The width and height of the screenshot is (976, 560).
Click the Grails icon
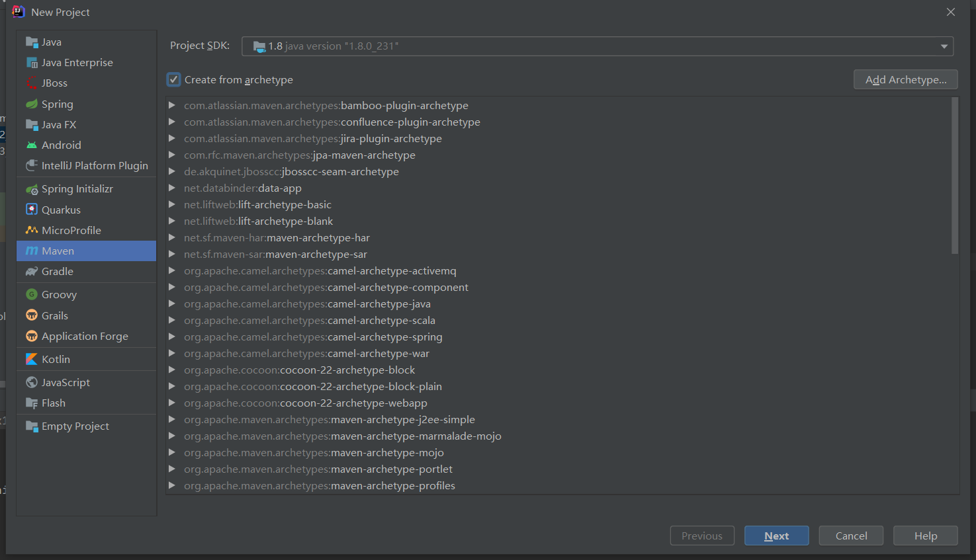pos(32,315)
